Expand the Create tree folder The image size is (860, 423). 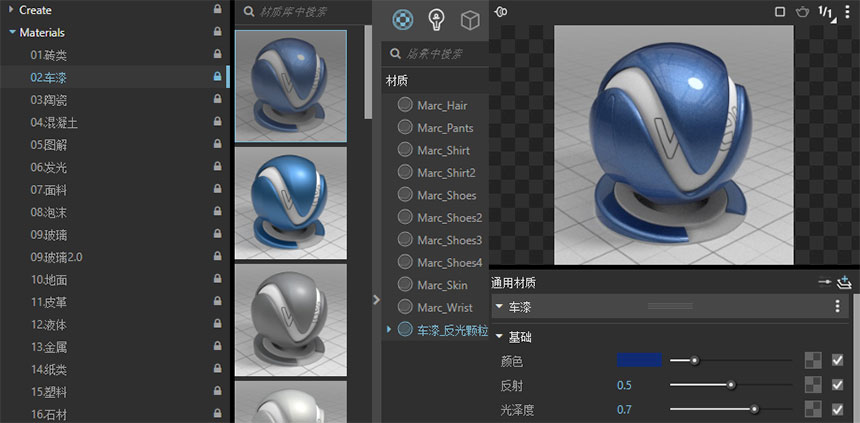[11, 9]
